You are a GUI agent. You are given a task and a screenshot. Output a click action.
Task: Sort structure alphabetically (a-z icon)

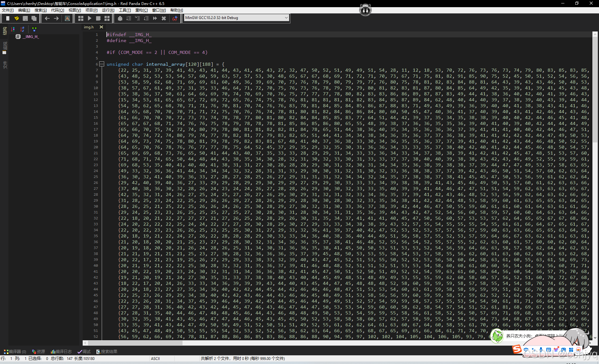(x=22, y=29)
